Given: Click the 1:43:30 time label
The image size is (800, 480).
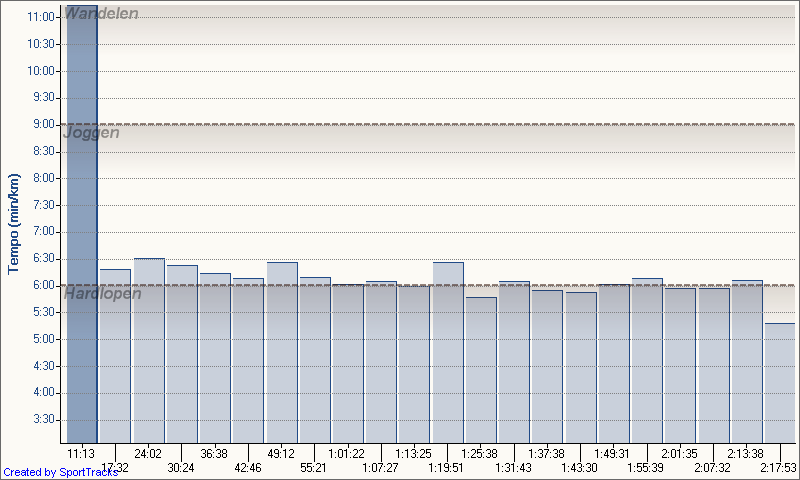Looking at the screenshot, I should click(579, 468).
